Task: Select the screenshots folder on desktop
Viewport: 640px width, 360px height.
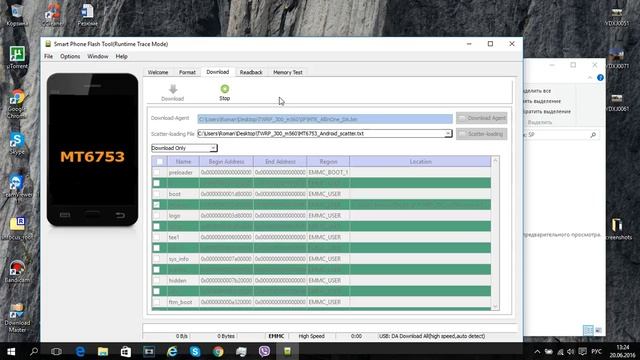Action: click(617, 225)
